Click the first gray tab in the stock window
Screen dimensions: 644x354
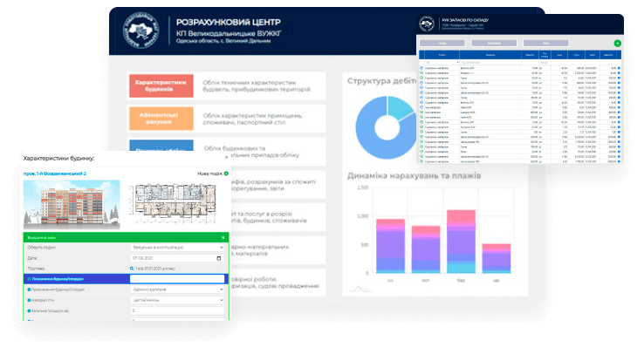point(442,43)
